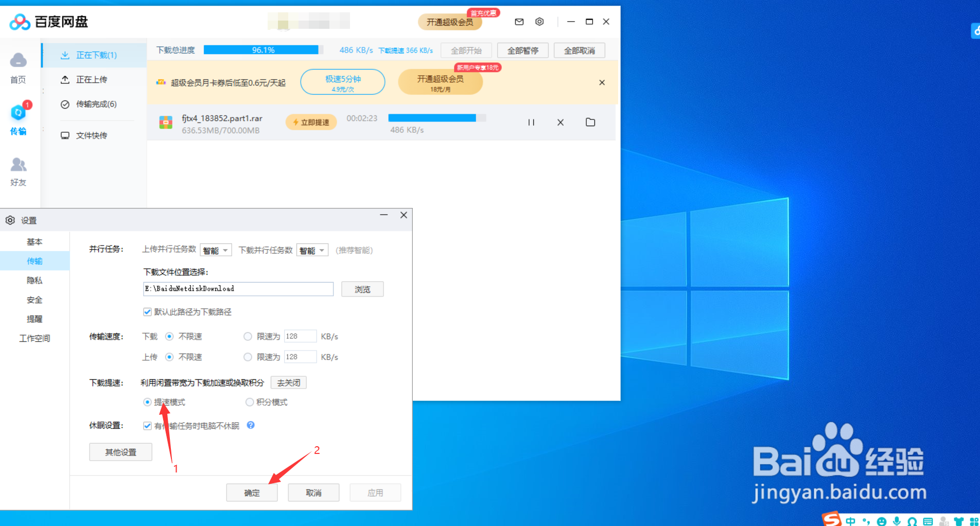Click 确定 to confirm the settings

(252, 493)
